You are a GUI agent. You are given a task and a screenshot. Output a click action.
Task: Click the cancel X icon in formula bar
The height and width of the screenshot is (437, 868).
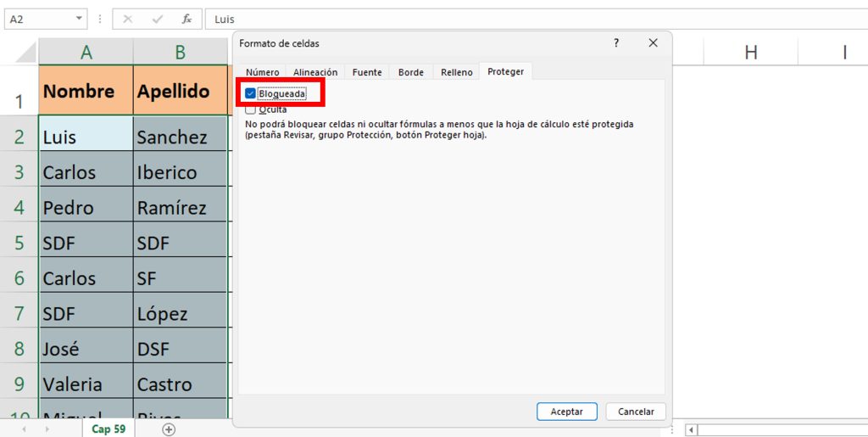point(128,19)
